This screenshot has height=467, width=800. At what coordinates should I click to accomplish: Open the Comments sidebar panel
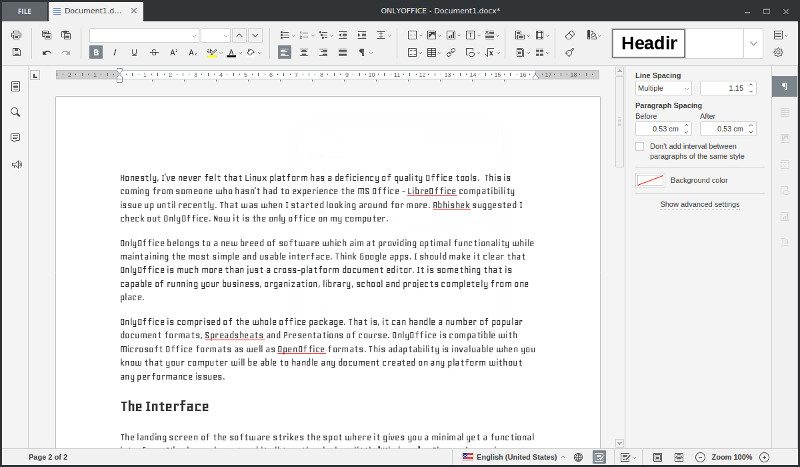click(15, 138)
